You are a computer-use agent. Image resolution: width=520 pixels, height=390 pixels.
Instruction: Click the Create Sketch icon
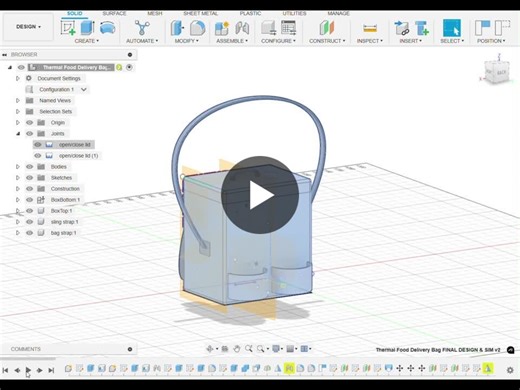point(68,28)
